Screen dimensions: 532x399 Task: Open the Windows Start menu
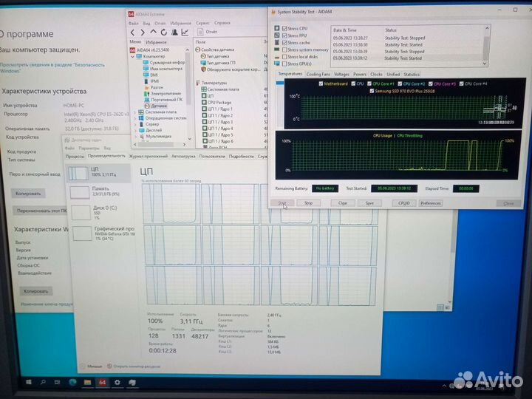pyautogui.click(x=29, y=383)
